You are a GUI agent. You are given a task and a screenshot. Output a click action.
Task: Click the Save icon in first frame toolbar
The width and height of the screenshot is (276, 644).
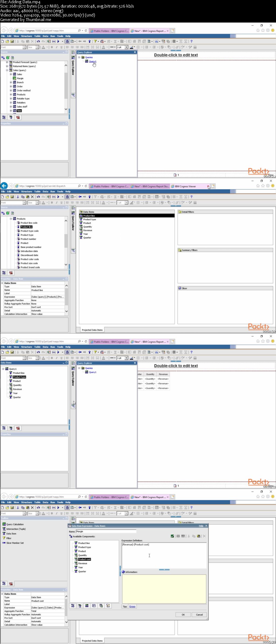coord(12,42)
